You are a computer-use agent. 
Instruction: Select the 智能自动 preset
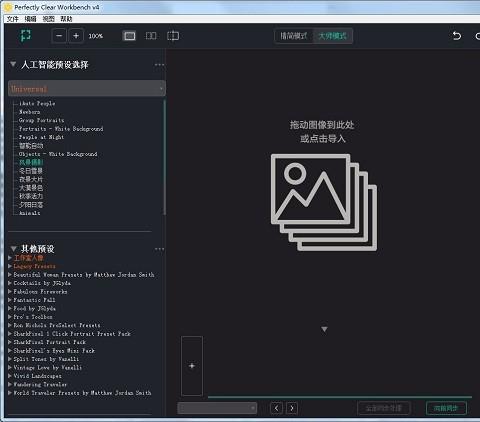[x=31, y=146]
